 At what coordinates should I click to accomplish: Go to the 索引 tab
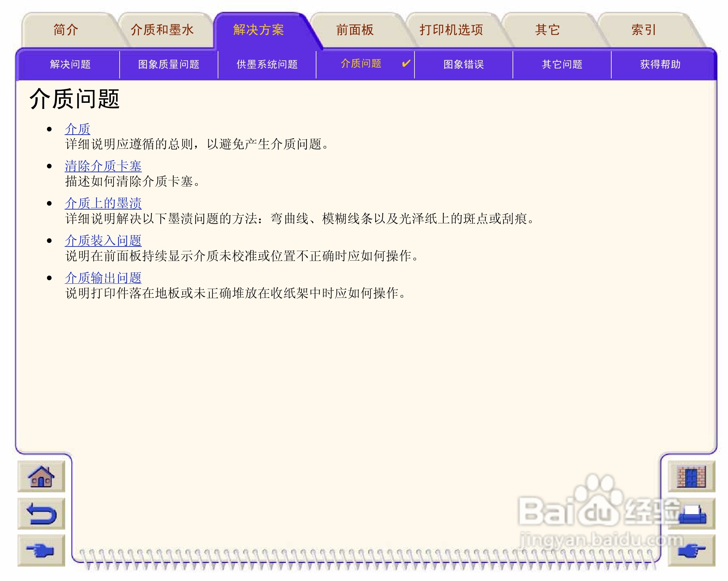click(643, 30)
